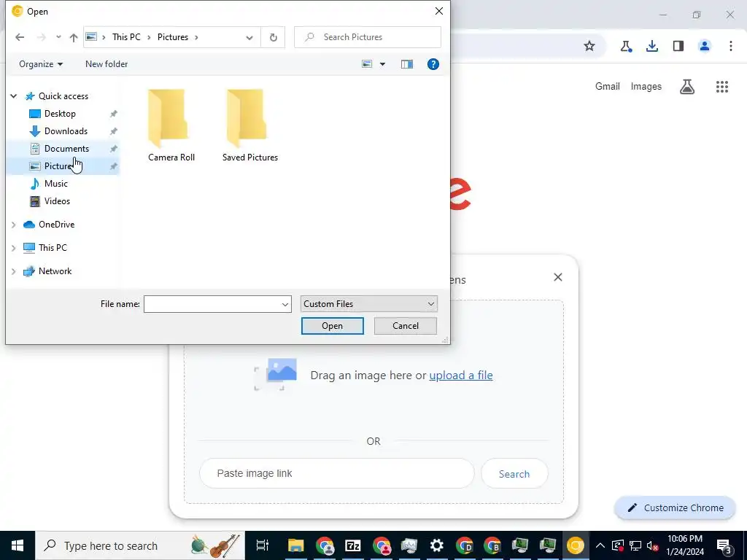Screen dimensions: 747x560
Task: Cancel the Open dialog
Action: pyautogui.click(x=406, y=326)
